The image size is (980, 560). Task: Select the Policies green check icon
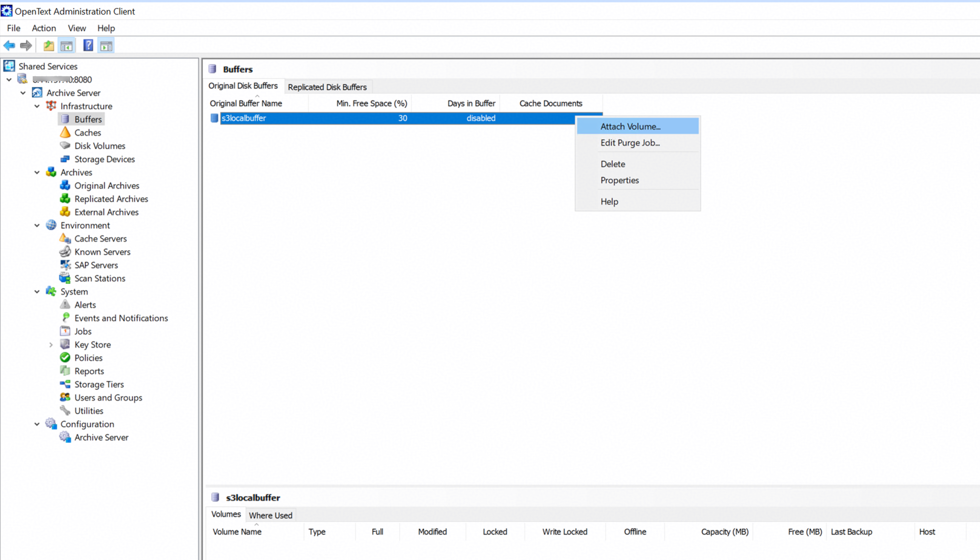coord(65,358)
